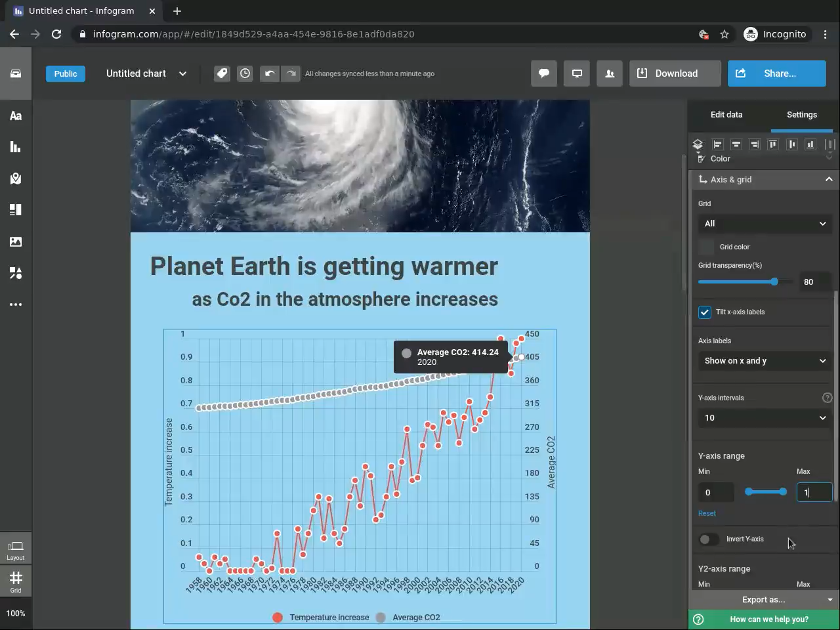Click the Reset link under Y-axis range
The height and width of the screenshot is (630, 840).
[707, 513]
